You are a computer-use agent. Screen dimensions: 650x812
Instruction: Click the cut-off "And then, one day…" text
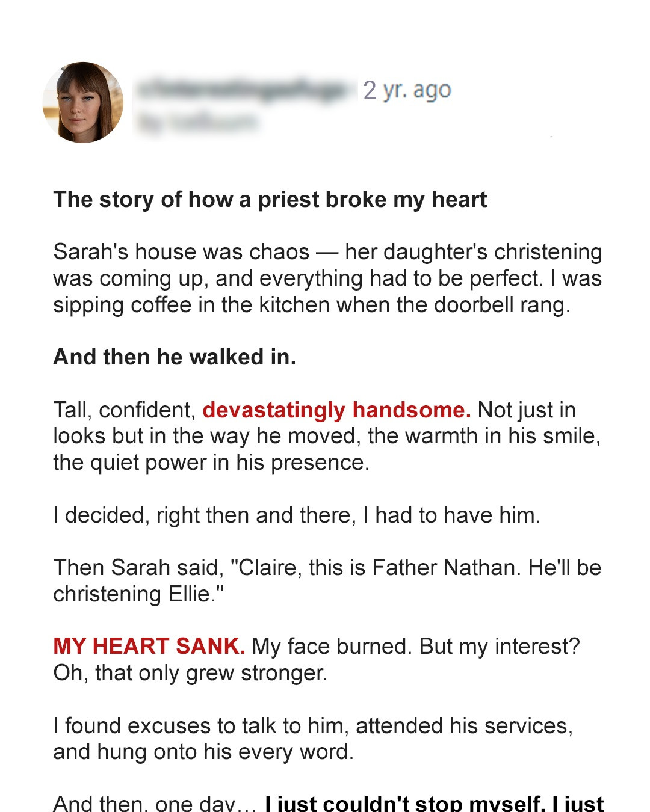point(155,804)
